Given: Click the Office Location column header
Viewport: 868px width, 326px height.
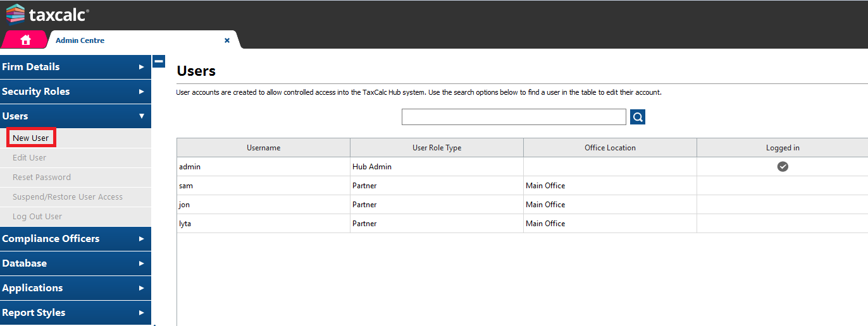Looking at the screenshot, I should tap(610, 148).
